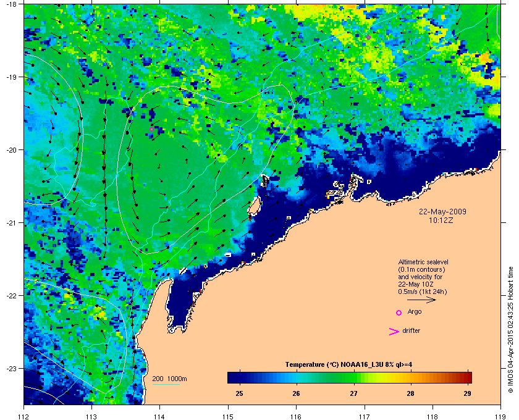This screenshot has width=519, height=420.
Task: Click the '0.5m/s (1kt 24h)' scale text
Action: [x=423, y=292]
